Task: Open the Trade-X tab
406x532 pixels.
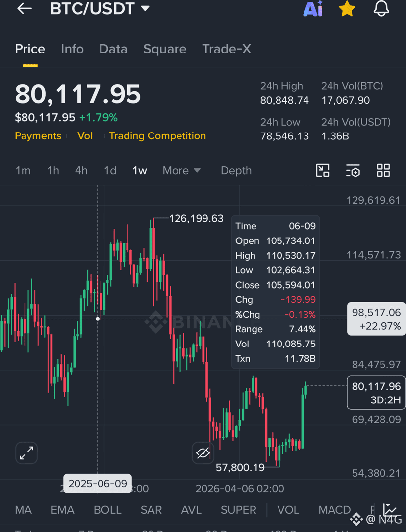Action: click(227, 49)
